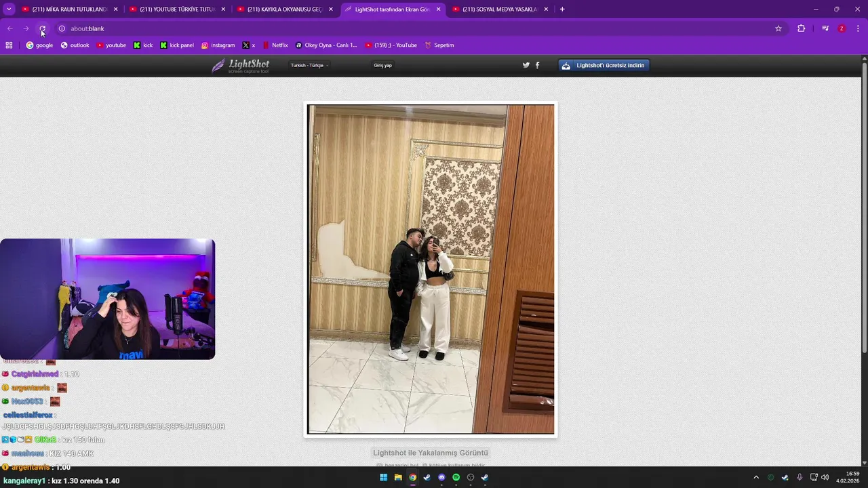This screenshot has height=488, width=868.
Task: Open Lightshot's Facebook icon
Action: click(x=538, y=65)
